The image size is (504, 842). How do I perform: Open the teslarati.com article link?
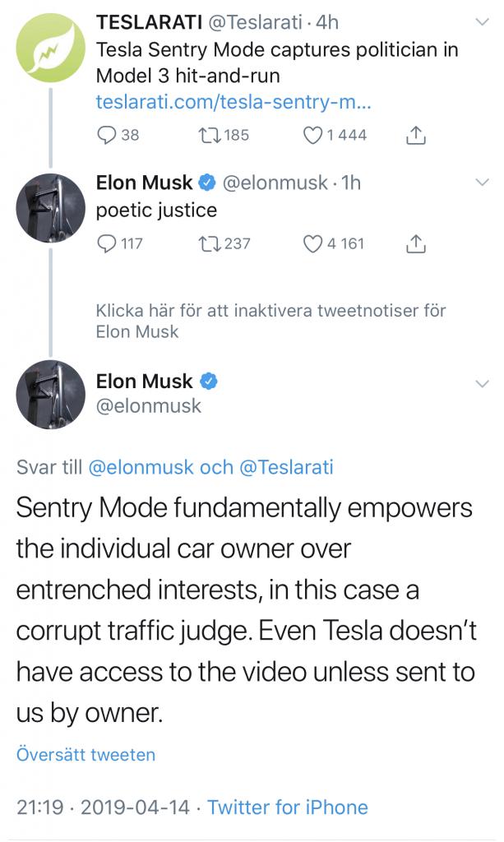tap(234, 101)
